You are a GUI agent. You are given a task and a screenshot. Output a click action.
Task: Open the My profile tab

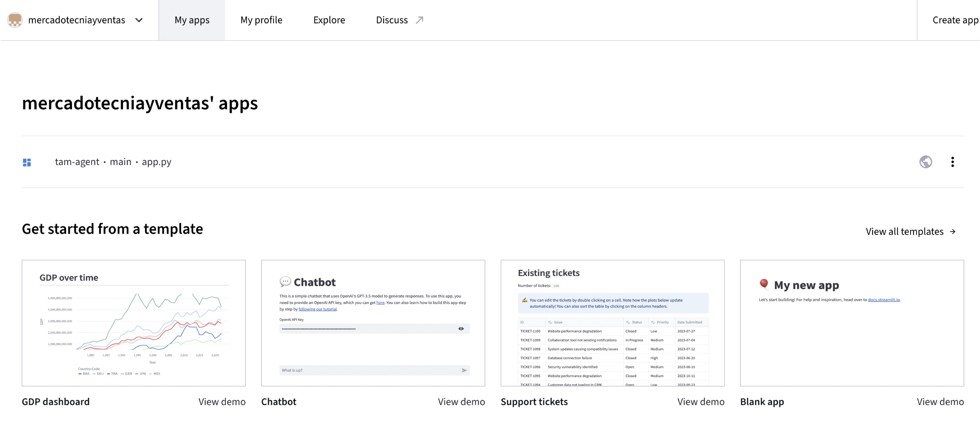[261, 20]
